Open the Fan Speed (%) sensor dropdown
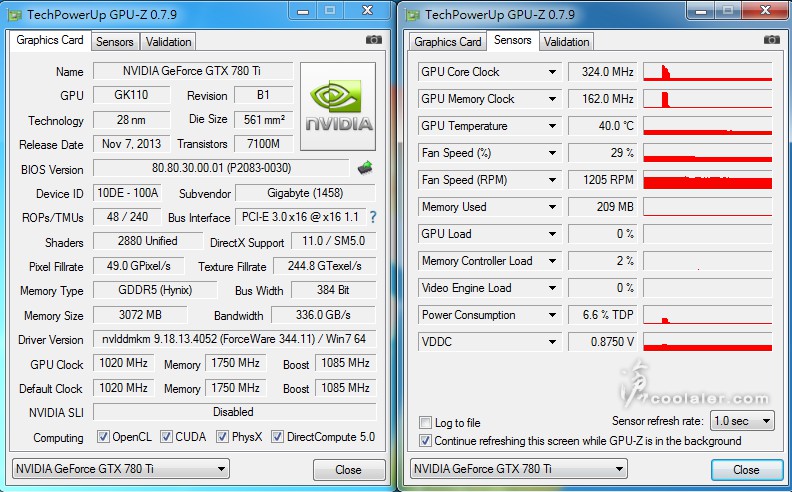 click(x=552, y=153)
